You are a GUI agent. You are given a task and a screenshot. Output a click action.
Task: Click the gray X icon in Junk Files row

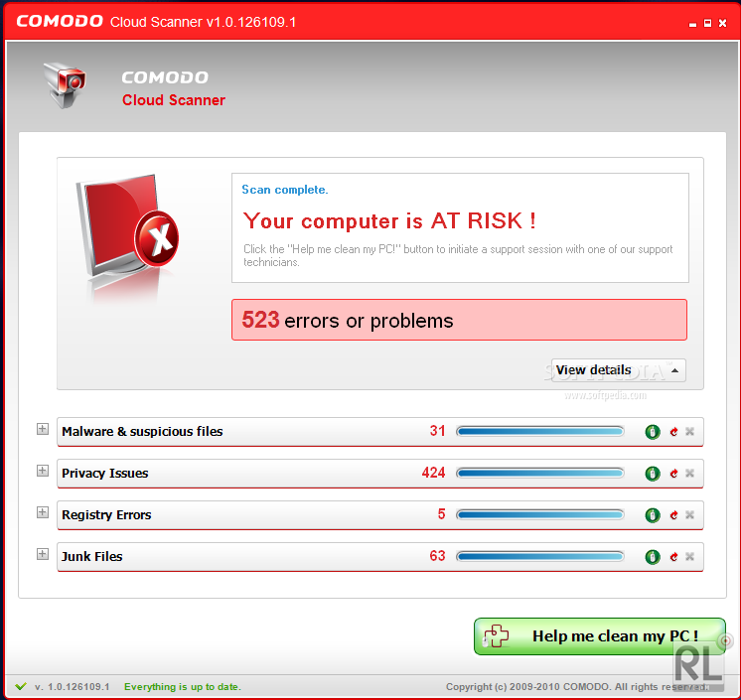point(689,557)
